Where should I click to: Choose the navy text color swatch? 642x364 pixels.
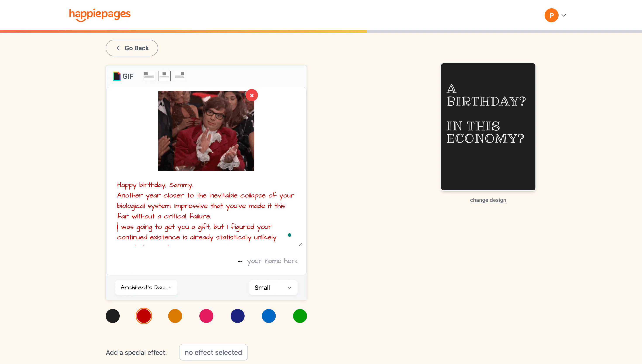[x=238, y=316]
